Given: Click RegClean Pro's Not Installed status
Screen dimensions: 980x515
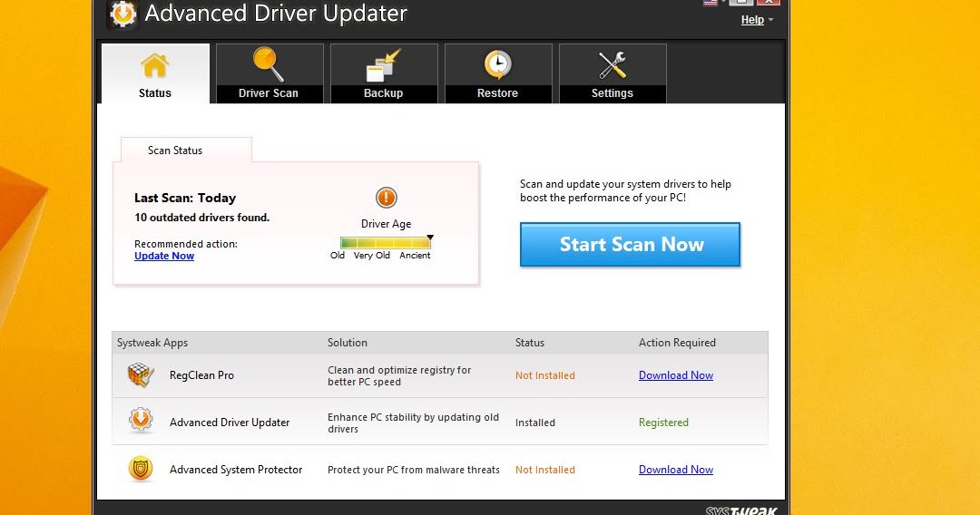Looking at the screenshot, I should (x=545, y=375).
